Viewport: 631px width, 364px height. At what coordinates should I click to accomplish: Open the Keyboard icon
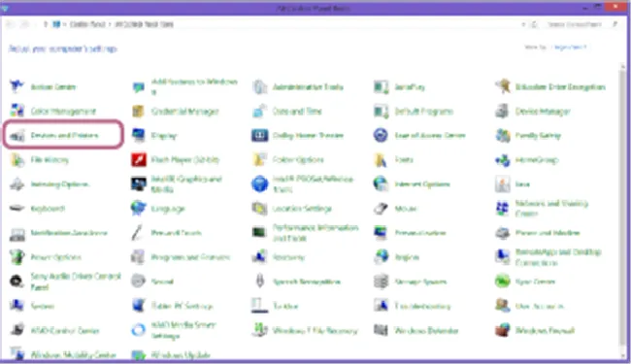[x=17, y=209]
